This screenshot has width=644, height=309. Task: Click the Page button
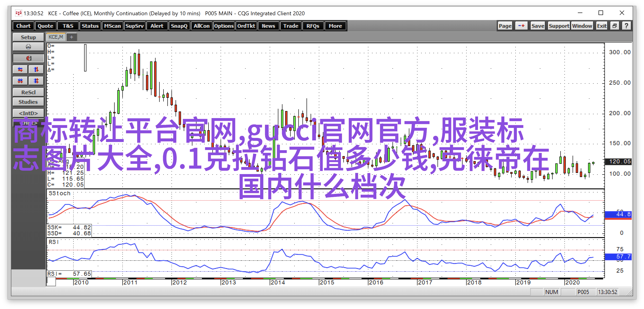click(505, 26)
